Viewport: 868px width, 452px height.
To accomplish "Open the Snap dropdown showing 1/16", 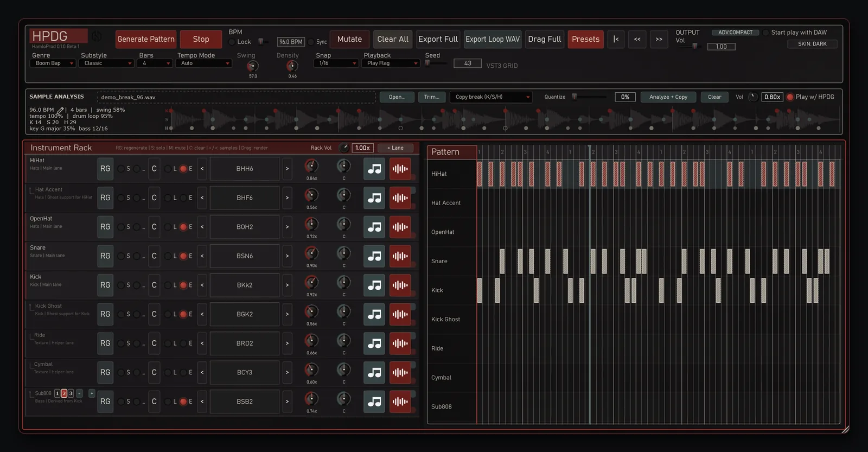I will [336, 63].
